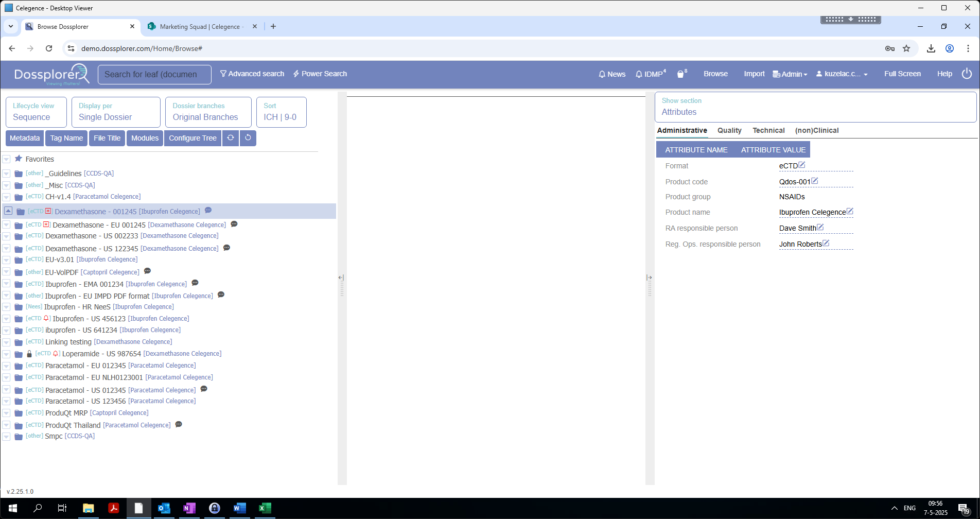Edit the Product code value Qdos-001
The height and width of the screenshot is (519, 980).
815,181
